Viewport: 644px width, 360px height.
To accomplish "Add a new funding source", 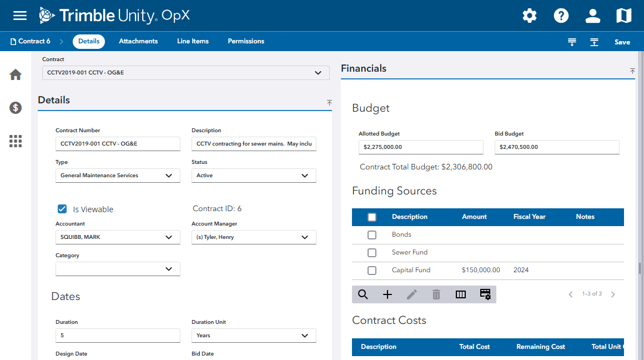I will 388,294.
